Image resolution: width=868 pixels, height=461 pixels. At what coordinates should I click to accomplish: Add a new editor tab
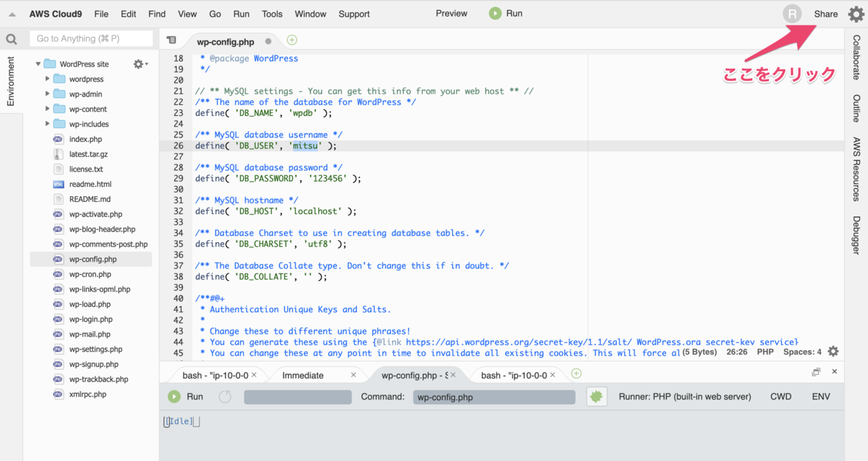(292, 41)
